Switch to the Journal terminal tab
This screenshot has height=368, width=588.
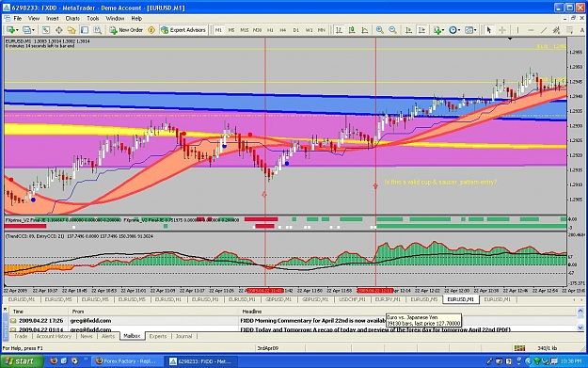pyautogui.click(x=183, y=336)
